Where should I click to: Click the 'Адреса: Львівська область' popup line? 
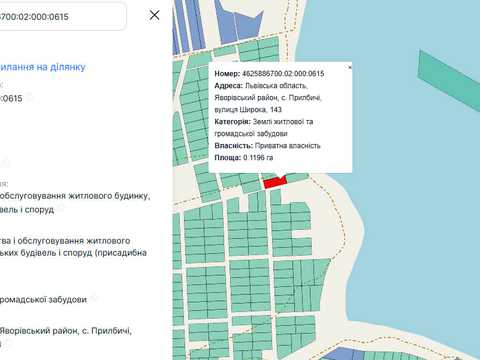click(260, 86)
